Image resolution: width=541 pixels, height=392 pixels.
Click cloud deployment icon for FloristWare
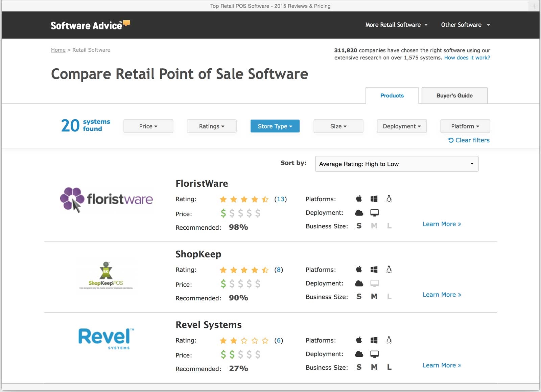(x=359, y=213)
